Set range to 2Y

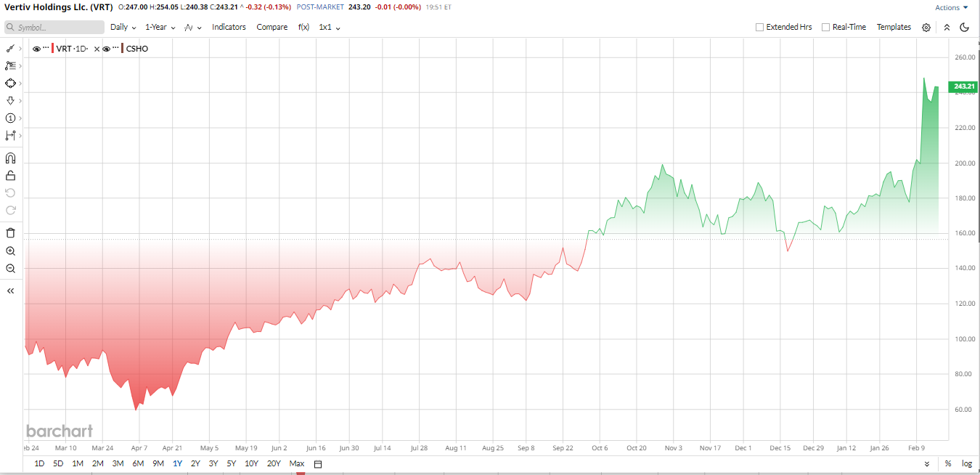click(x=195, y=463)
